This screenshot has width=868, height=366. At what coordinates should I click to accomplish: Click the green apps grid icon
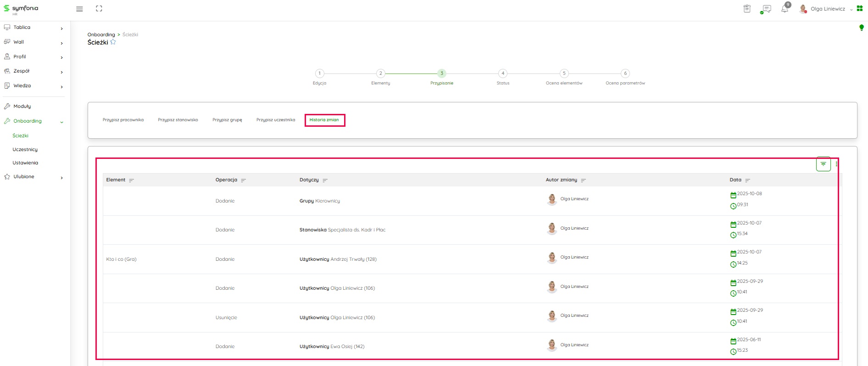[860, 8]
